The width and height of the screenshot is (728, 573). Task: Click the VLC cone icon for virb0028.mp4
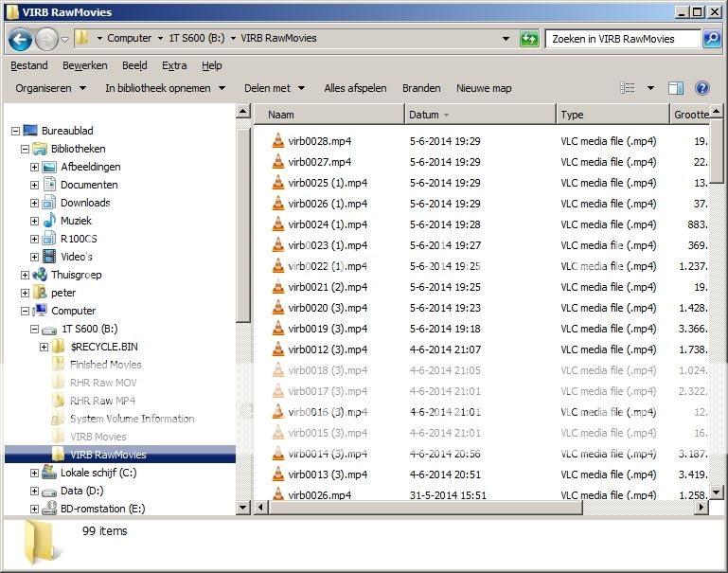coord(277,141)
